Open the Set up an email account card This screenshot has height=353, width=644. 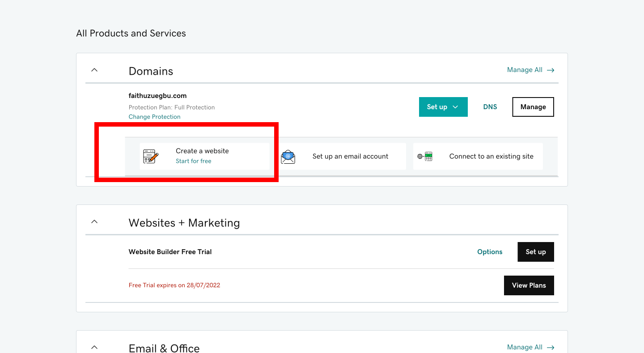pos(344,156)
